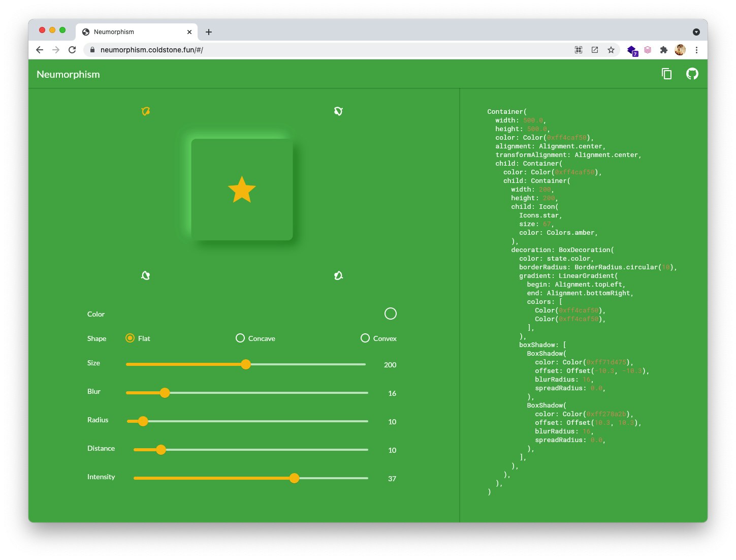Select the Convex shape option

click(365, 338)
